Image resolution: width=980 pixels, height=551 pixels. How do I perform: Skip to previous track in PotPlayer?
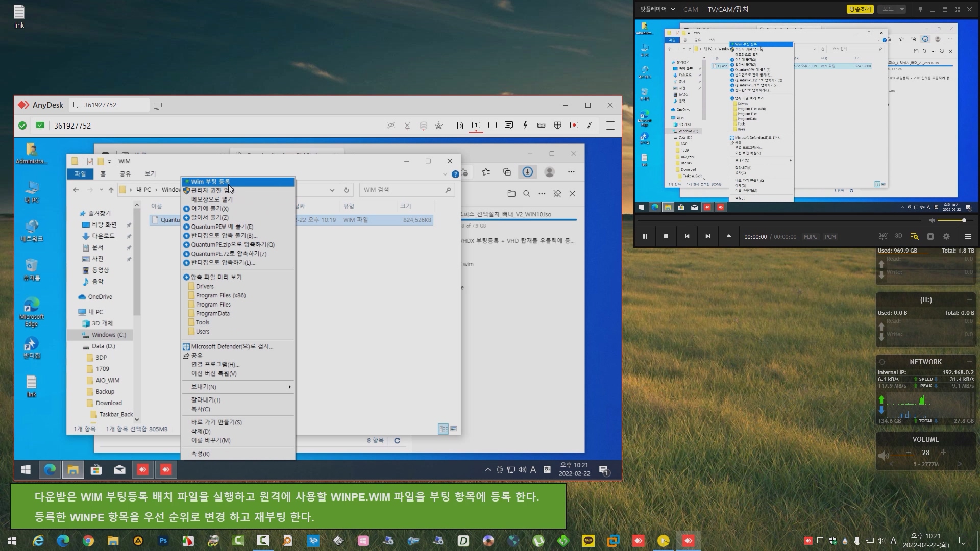click(x=687, y=236)
